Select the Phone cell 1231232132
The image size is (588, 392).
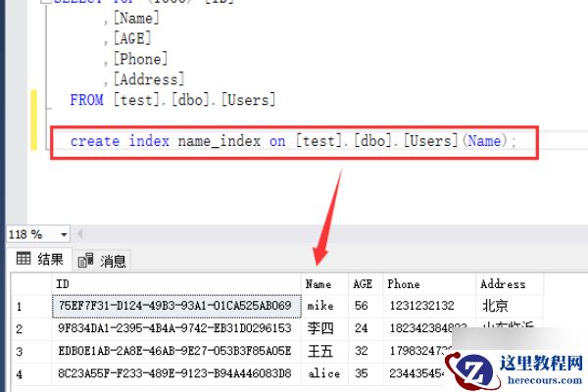pyautogui.click(x=429, y=306)
